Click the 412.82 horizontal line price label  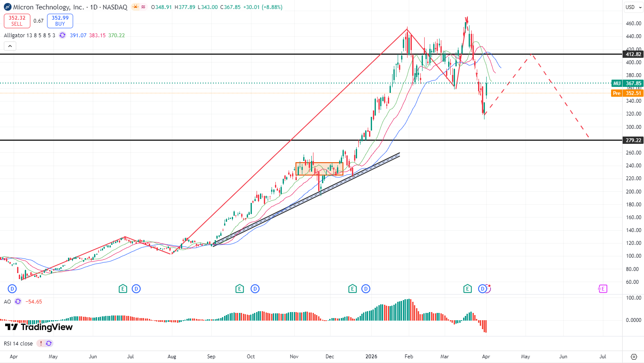click(633, 54)
